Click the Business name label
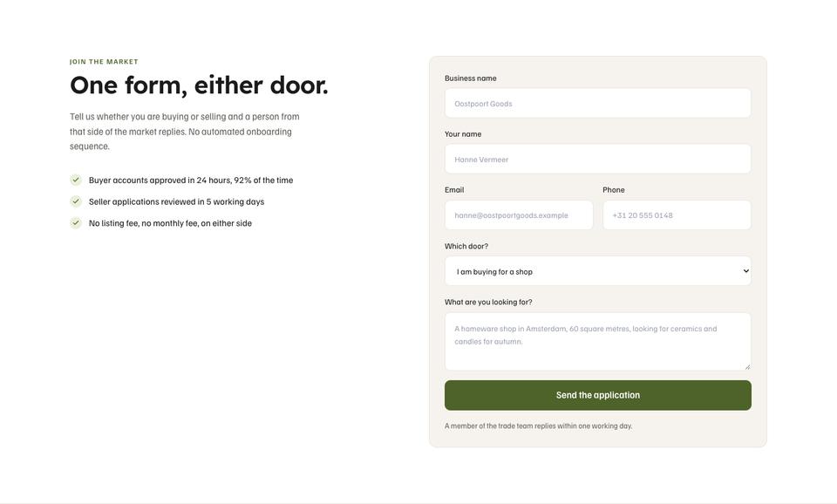Screen dimensions: 837x504 tap(470, 78)
